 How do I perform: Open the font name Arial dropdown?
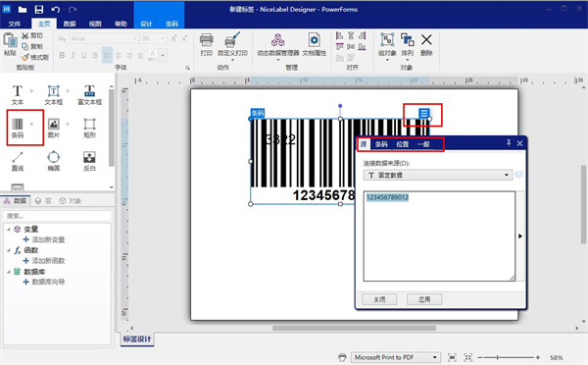[x=134, y=38]
